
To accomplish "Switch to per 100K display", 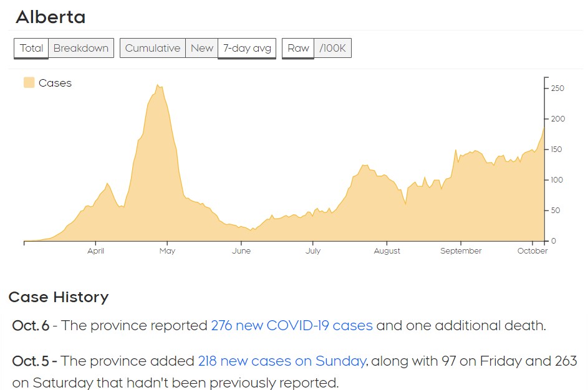I will (x=332, y=49).
